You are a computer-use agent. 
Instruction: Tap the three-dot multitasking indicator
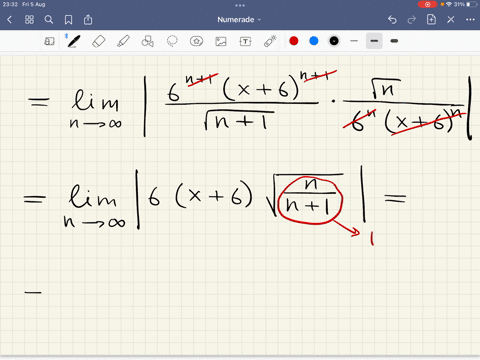click(240, 5)
